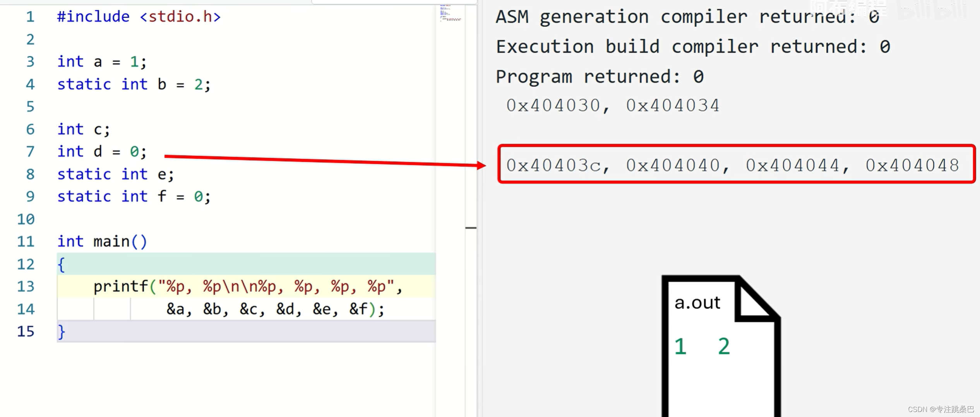The height and width of the screenshot is (417, 980).
Task: Click the printf statement on line 13
Action: click(248, 287)
